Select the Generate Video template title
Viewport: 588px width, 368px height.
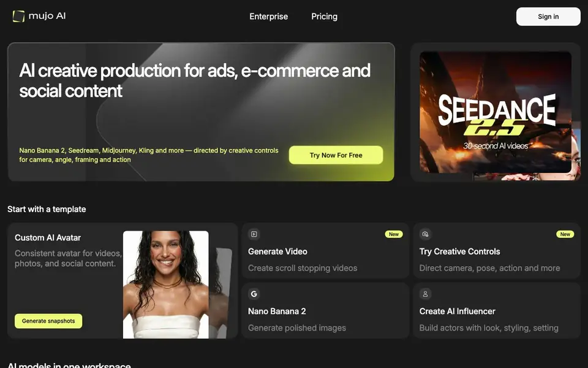(x=277, y=251)
